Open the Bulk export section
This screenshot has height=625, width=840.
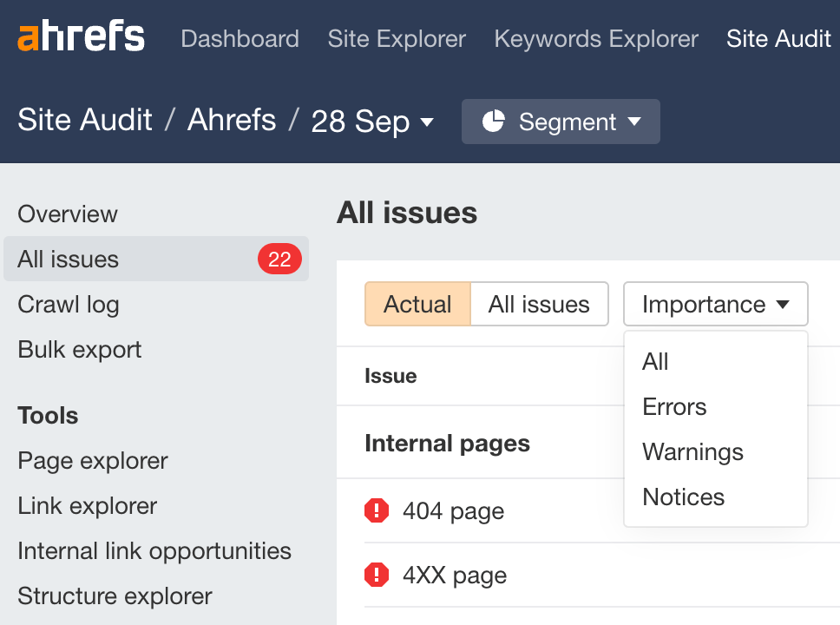(x=79, y=349)
